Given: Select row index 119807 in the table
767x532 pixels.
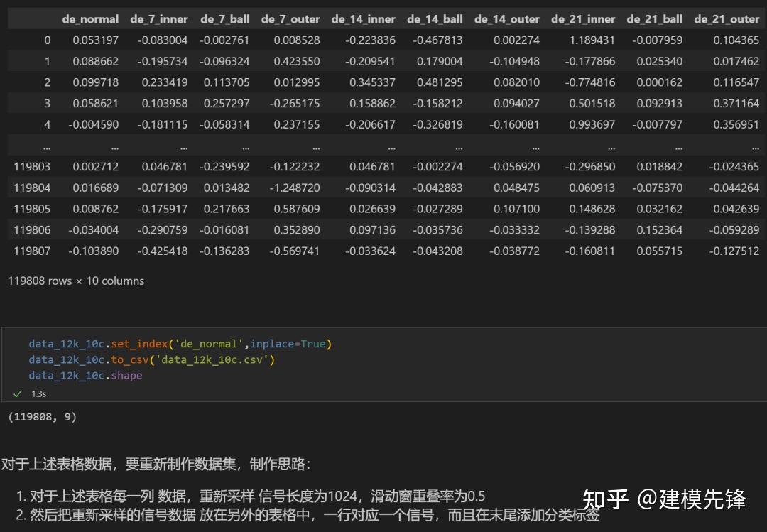Looking at the screenshot, I should click(32, 251).
